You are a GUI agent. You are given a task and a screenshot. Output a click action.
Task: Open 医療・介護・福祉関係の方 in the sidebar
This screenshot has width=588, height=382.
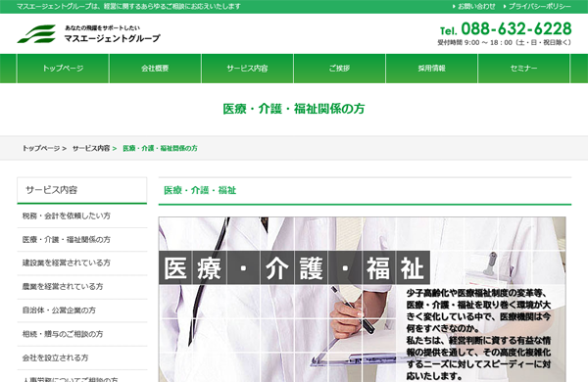[x=82, y=240]
